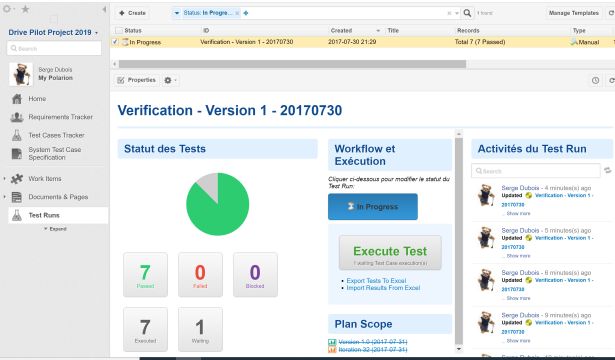Open Serge Dubois avatar in sidebar
The image size is (615, 360).
click(20, 74)
